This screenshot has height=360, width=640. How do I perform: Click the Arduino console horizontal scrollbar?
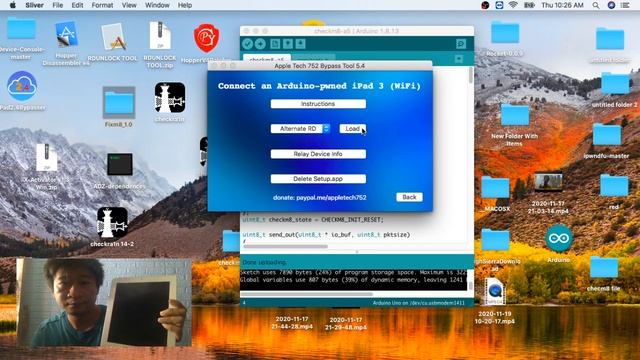pyautogui.click(x=307, y=293)
